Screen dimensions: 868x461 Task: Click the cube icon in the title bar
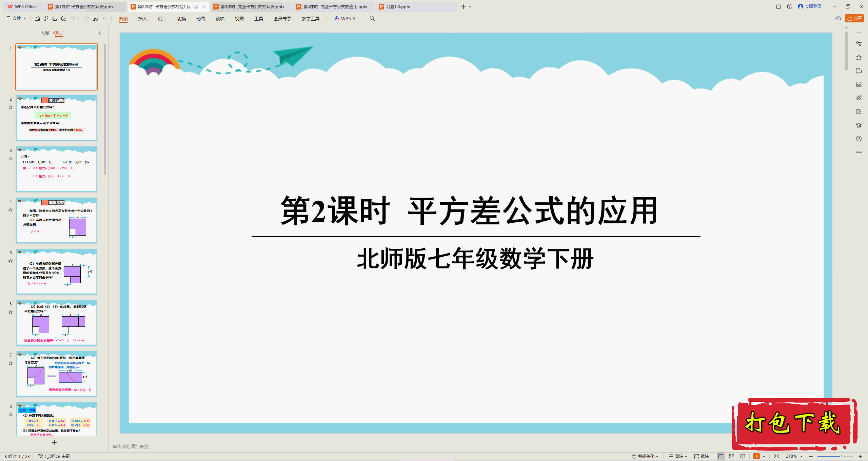[790, 6]
